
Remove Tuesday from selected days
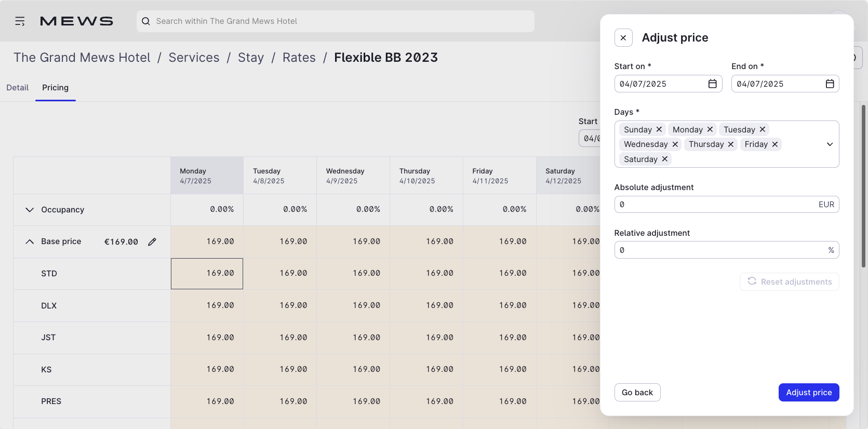pyautogui.click(x=763, y=129)
